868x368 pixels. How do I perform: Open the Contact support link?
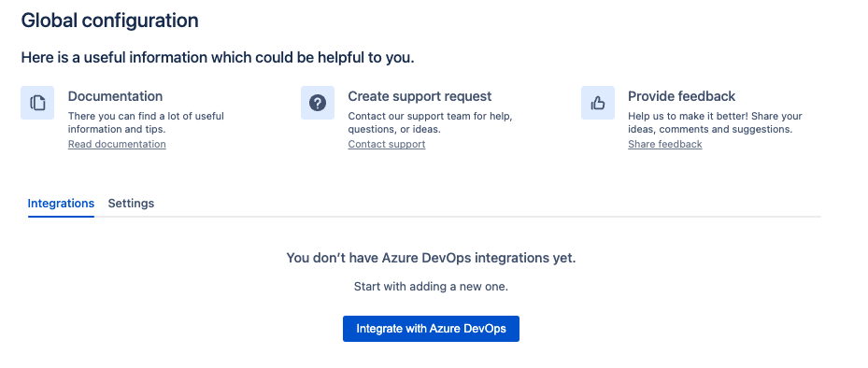point(387,144)
